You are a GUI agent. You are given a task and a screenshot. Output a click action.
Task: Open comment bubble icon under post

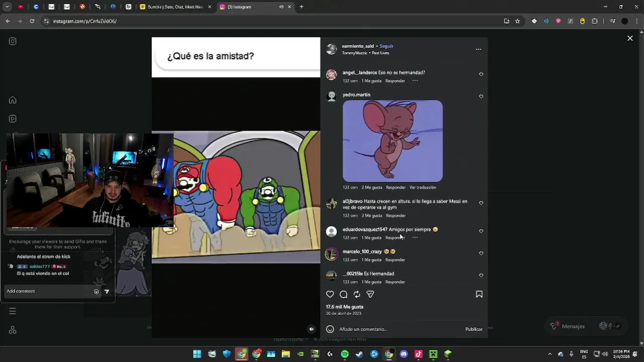tap(344, 295)
